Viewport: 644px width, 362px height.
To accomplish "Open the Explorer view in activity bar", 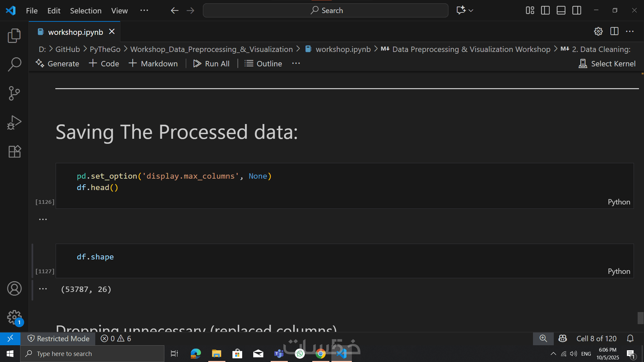I will pos(14,36).
